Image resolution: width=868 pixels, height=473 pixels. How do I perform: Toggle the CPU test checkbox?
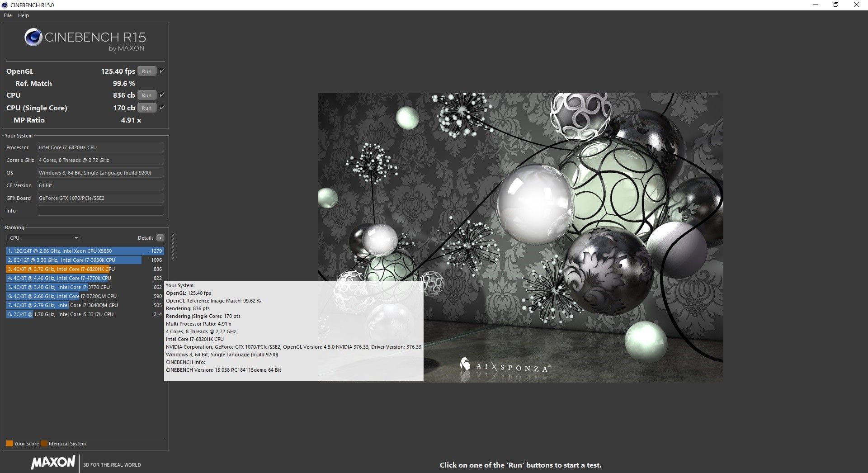point(162,95)
